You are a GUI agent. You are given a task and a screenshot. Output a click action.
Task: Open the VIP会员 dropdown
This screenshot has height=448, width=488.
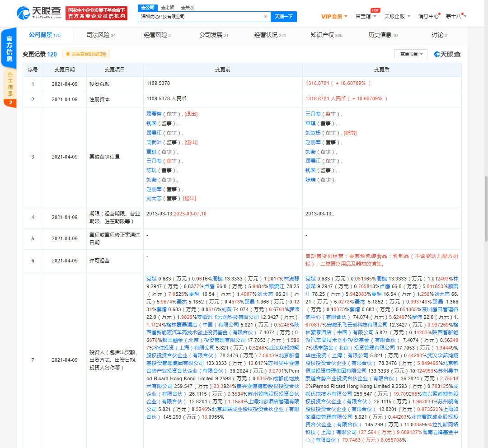click(x=333, y=15)
